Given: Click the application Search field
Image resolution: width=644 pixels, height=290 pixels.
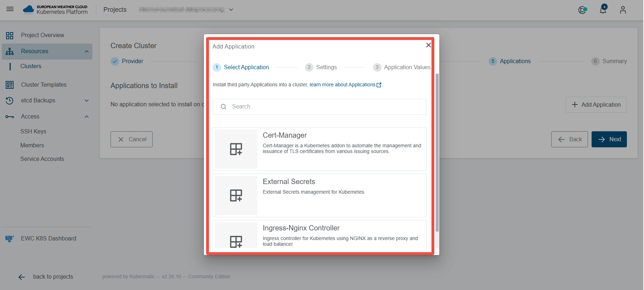Looking at the screenshot, I should (x=320, y=107).
